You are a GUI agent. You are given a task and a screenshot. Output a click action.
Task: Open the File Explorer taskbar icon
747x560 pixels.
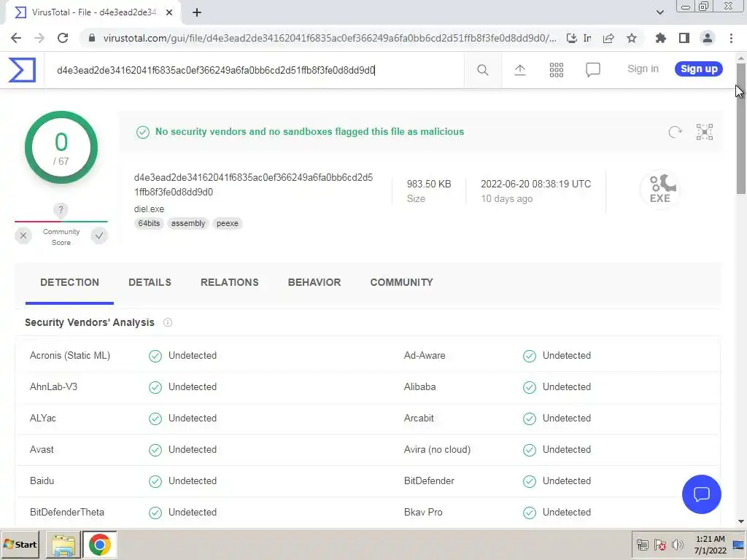tap(63, 545)
